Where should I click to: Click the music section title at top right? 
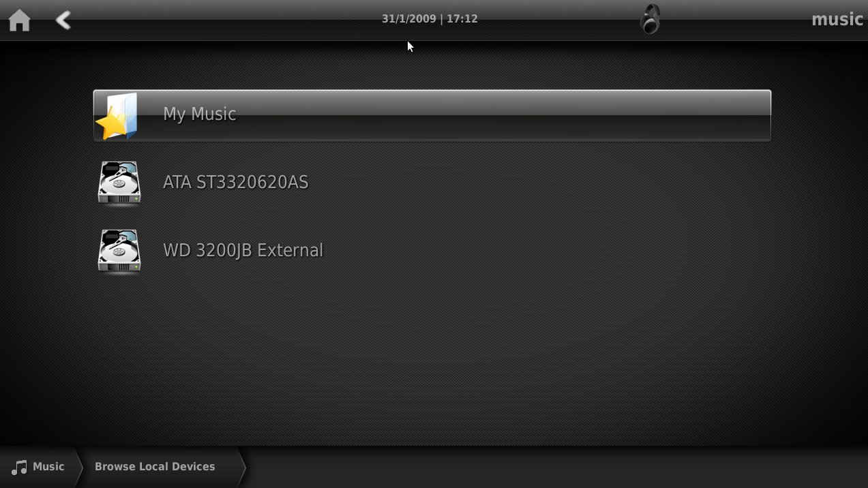coord(837,19)
